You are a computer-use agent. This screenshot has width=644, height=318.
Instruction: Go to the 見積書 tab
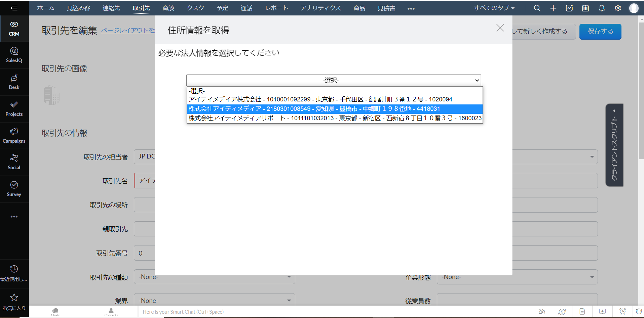pyautogui.click(x=386, y=8)
